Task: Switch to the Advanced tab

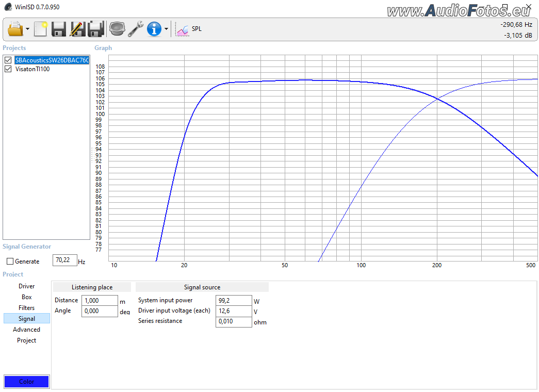Action: pos(26,330)
